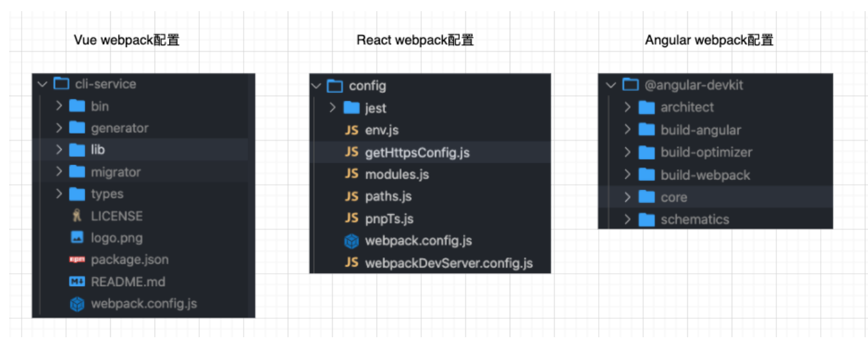Expand the bin folder chevron
This screenshot has height=349, width=868.
pos(59,106)
